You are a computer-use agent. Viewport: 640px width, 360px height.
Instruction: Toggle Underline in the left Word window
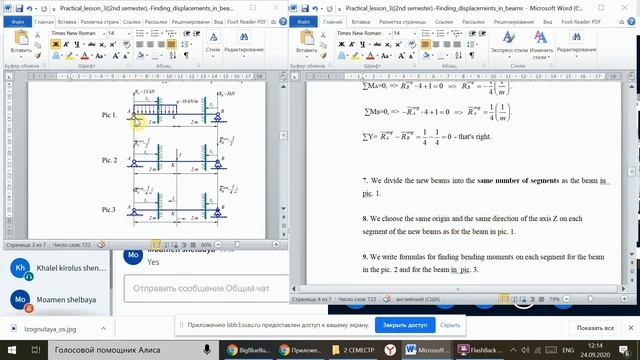(x=76, y=44)
